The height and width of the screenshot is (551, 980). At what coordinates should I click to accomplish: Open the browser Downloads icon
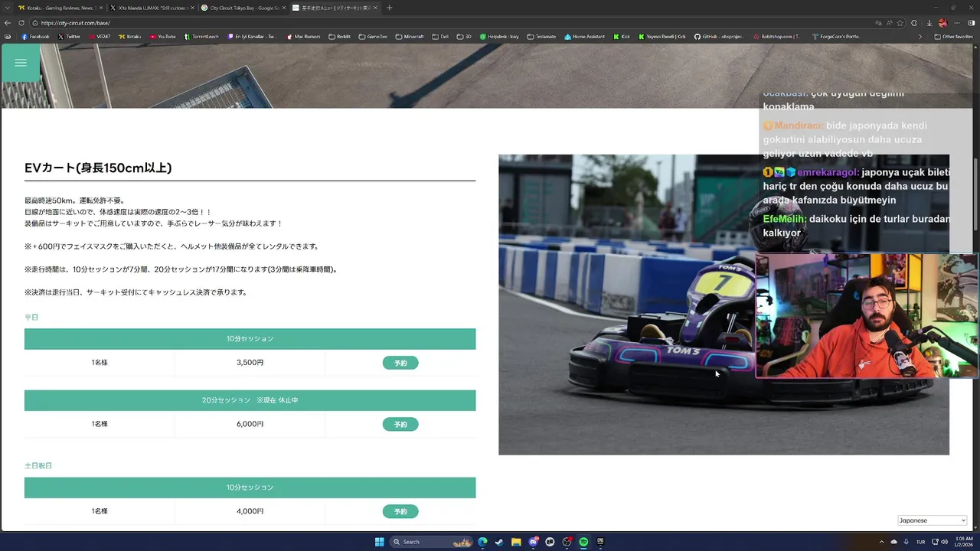(929, 23)
